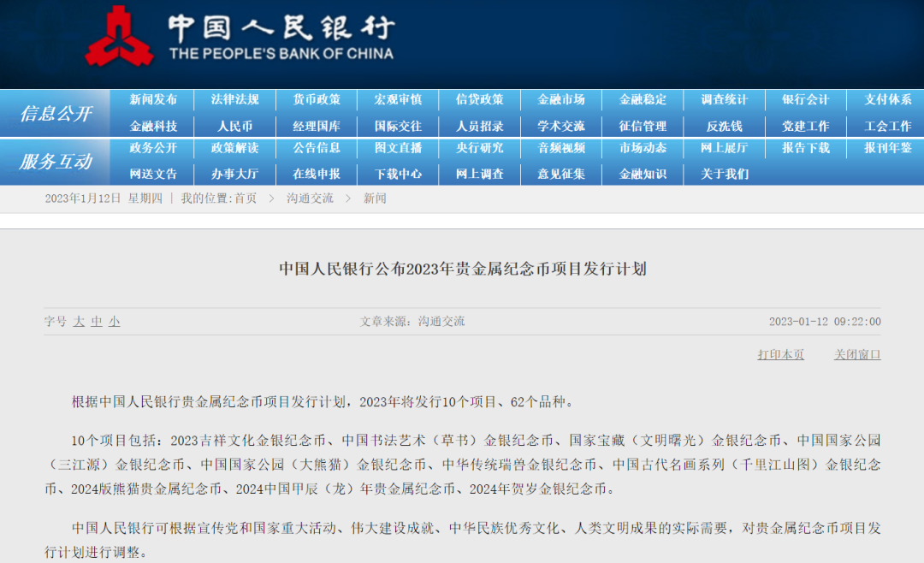The image size is (924, 563).
Task: Open 图文直播 under 服务互动
Action: [x=399, y=148]
